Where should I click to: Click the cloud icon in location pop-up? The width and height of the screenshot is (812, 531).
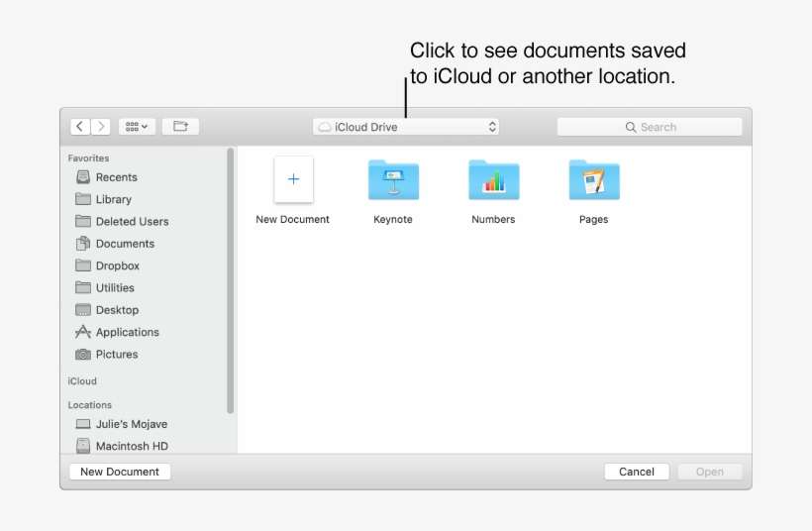pos(325,127)
